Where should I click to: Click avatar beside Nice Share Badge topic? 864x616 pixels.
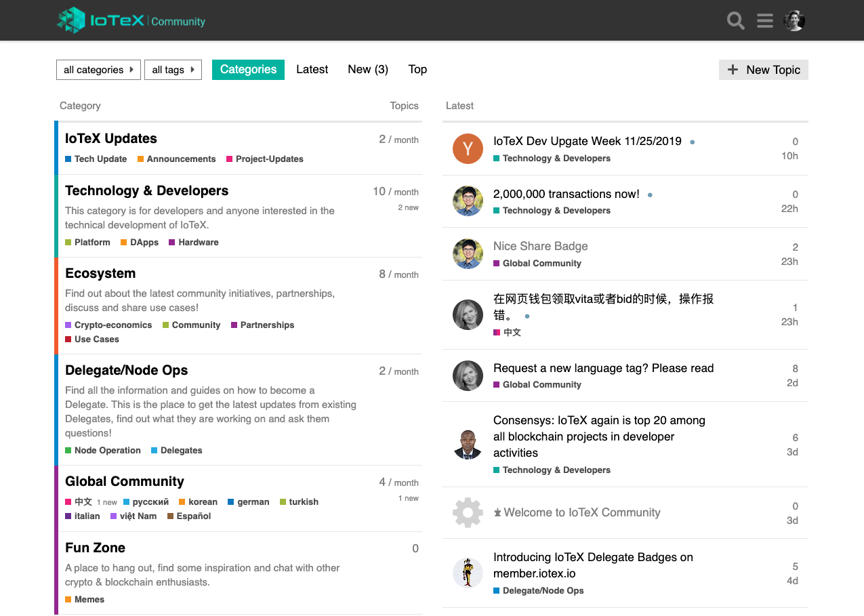468,253
